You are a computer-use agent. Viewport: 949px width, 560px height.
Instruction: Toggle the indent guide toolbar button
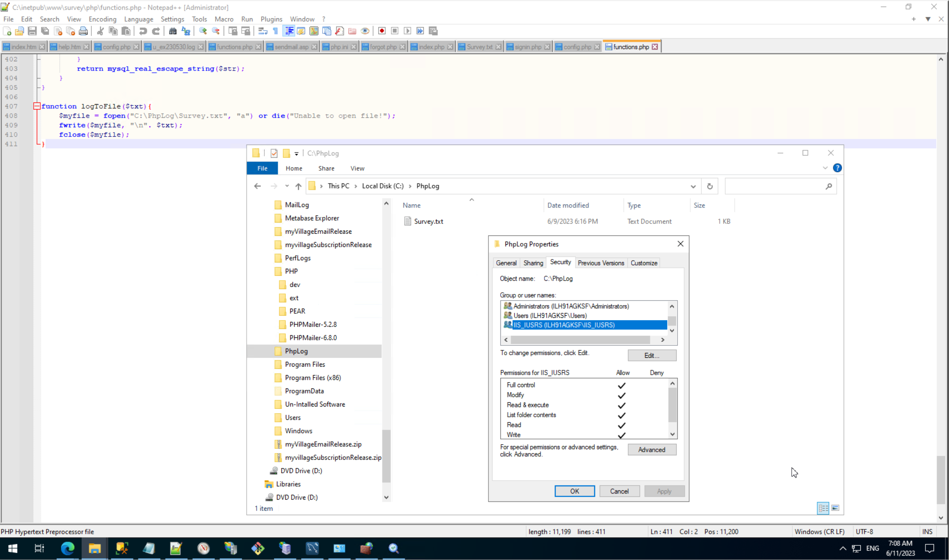[289, 31]
